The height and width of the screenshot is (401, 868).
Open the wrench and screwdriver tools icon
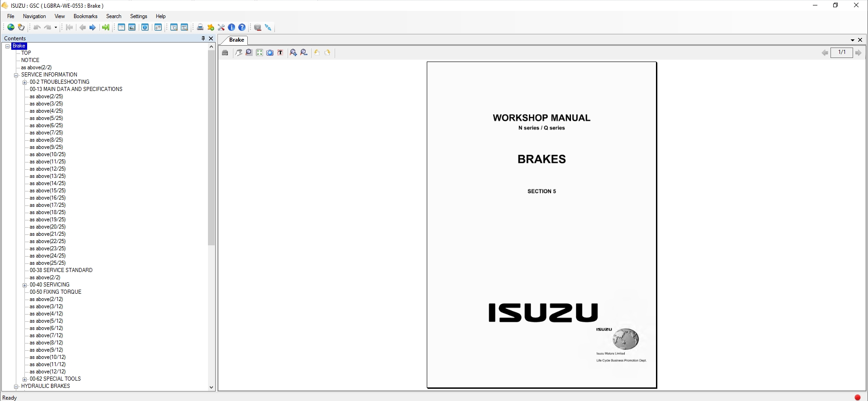coord(221,28)
